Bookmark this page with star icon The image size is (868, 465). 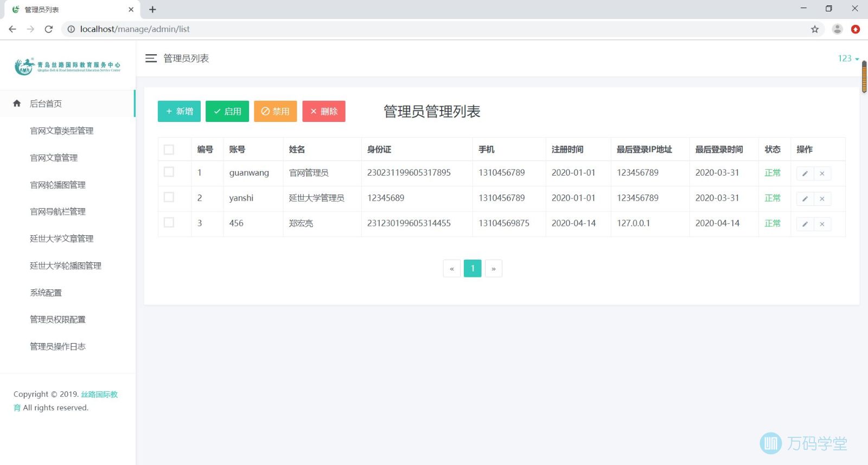(x=815, y=29)
